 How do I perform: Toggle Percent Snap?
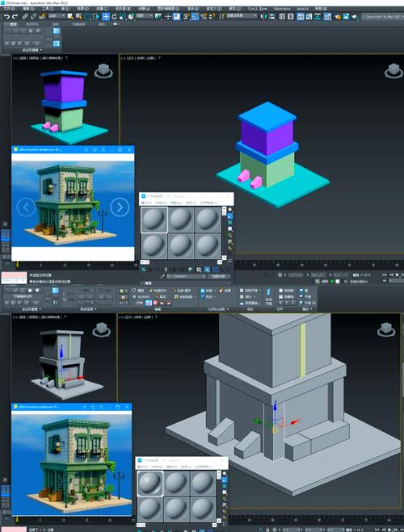tap(204, 16)
